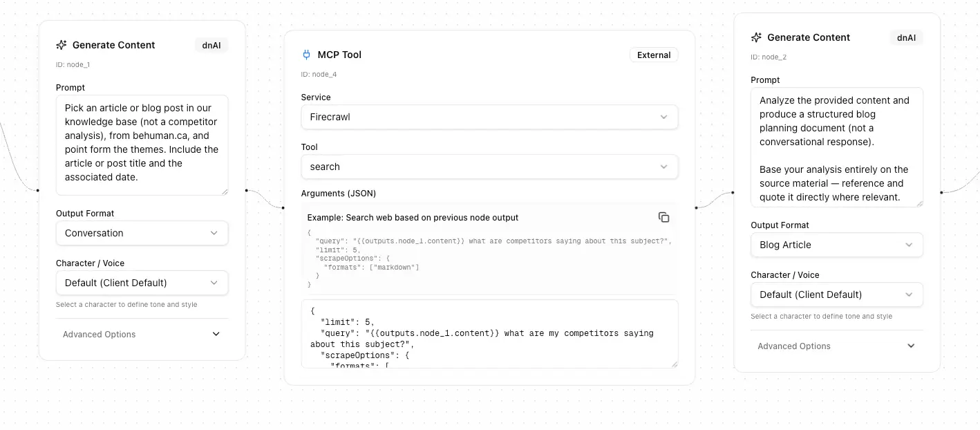Image resolution: width=980 pixels, height=430 pixels.
Task: Click the MCP Tool node header title
Action: [x=339, y=54]
